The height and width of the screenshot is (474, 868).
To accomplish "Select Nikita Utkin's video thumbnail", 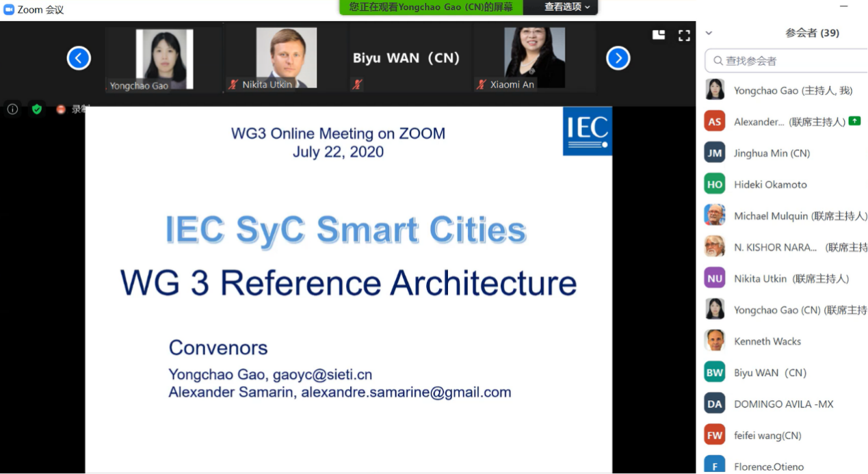I will (x=286, y=59).
